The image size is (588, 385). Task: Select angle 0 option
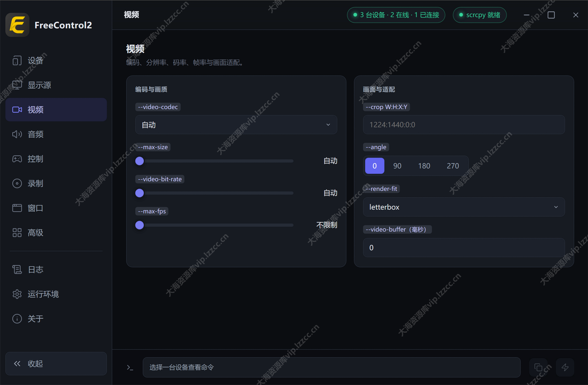click(375, 166)
